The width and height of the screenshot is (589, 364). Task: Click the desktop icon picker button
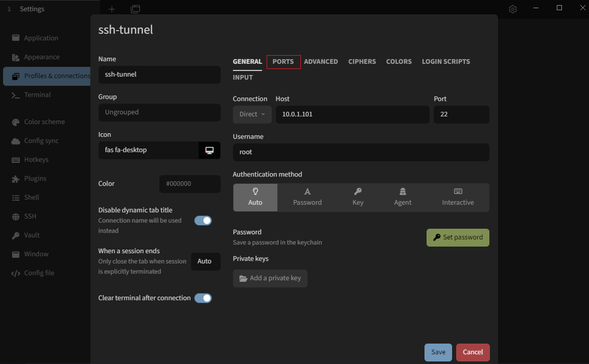[x=209, y=150]
